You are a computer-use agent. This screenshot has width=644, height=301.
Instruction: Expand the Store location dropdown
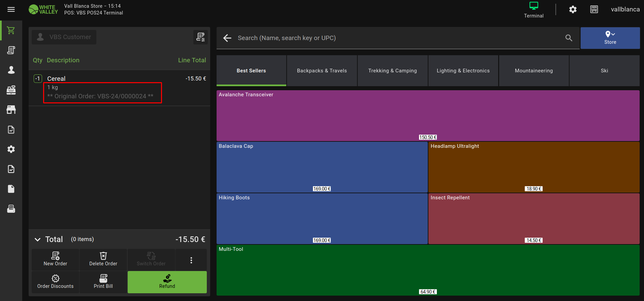[x=610, y=38]
